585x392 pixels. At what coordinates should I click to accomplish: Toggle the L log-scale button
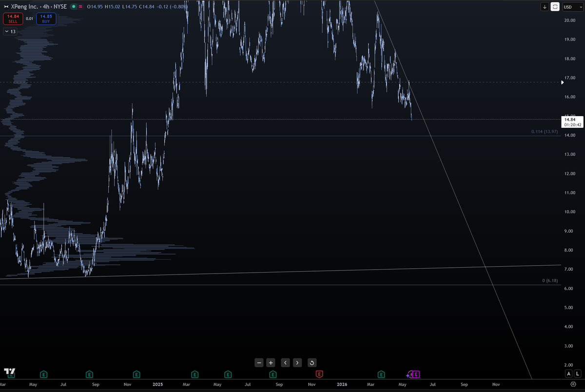pyautogui.click(x=577, y=373)
